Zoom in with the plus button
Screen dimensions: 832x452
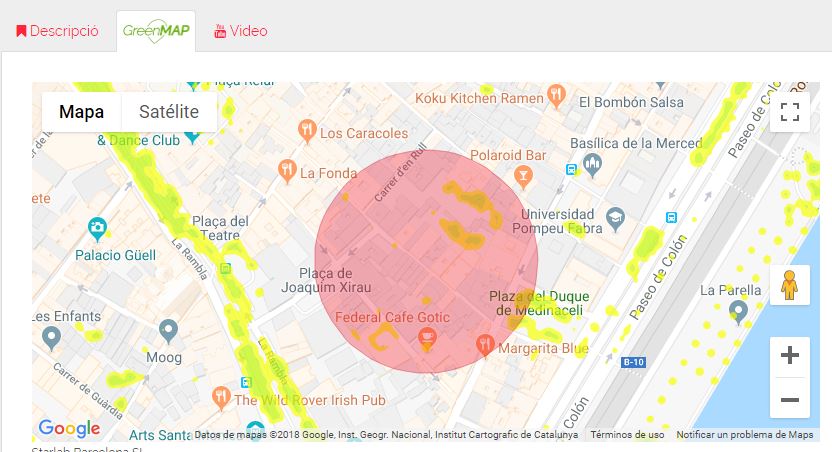tap(790, 355)
